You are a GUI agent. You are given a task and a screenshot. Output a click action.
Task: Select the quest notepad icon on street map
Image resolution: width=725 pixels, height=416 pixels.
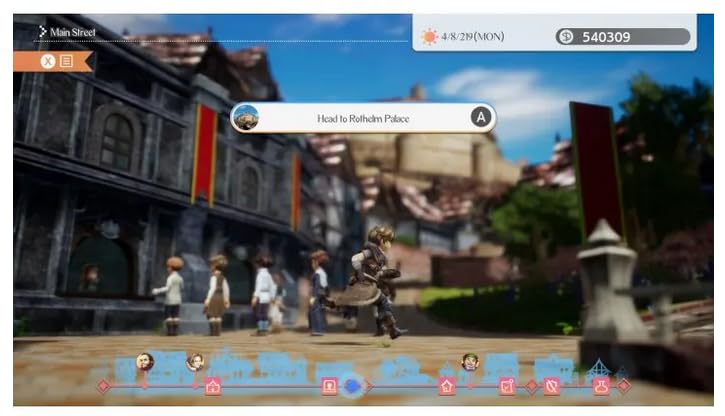click(x=507, y=386)
